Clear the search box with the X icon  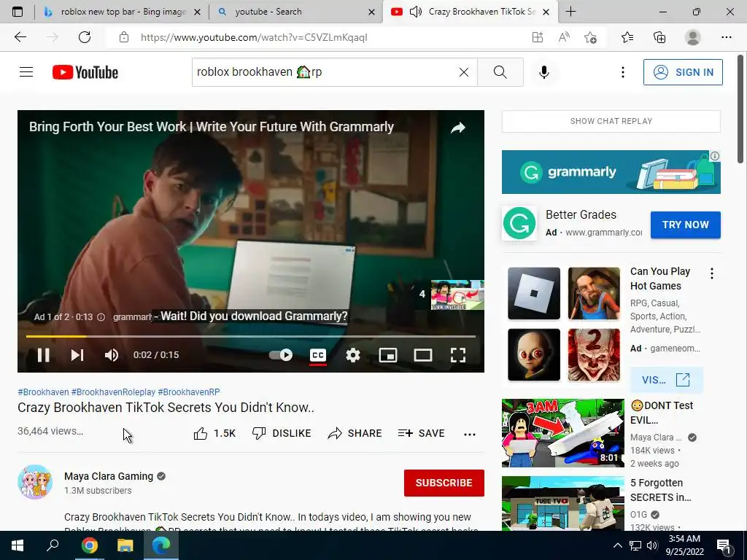(463, 72)
